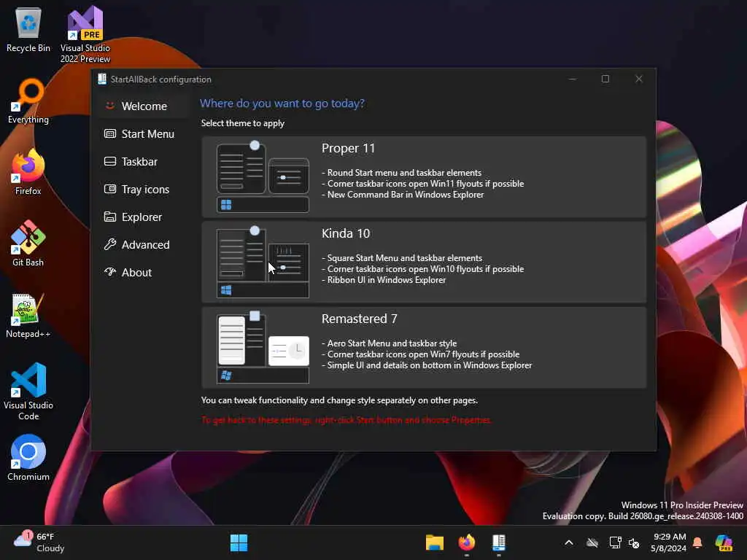Open the Advanced settings page

point(144,244)
